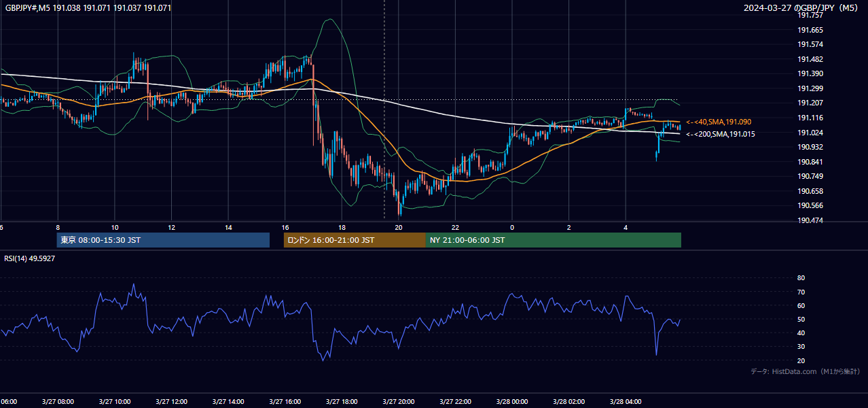
Task: Click price axis label 191.116
Action: pos(810,118)
